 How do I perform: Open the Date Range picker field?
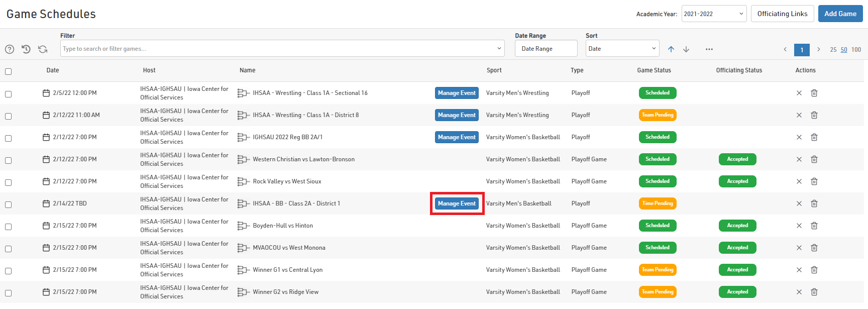tap(546, 49)
